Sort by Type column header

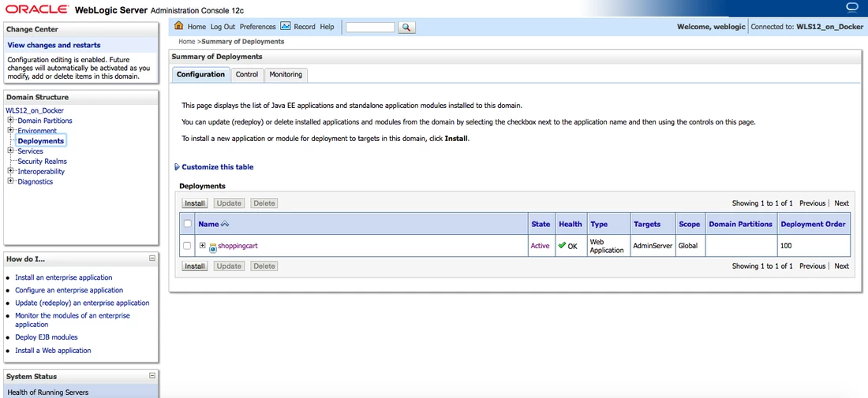(x=599, y=224)
